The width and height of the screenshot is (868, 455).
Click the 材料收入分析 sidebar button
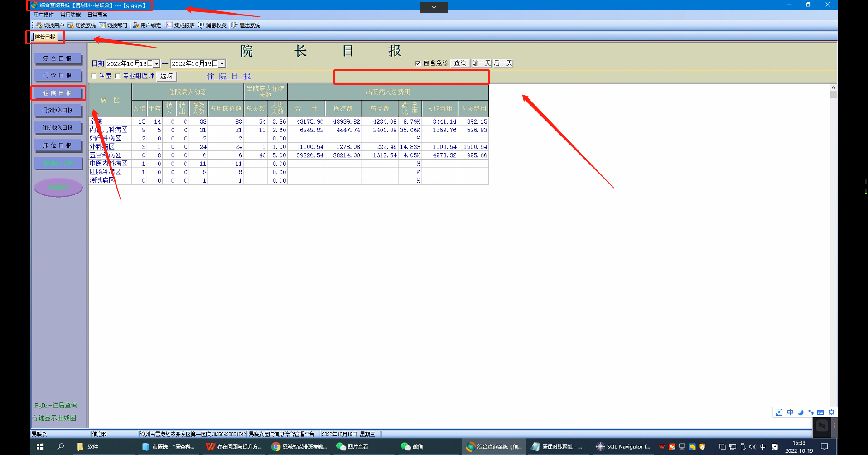(x=58, y=163)
